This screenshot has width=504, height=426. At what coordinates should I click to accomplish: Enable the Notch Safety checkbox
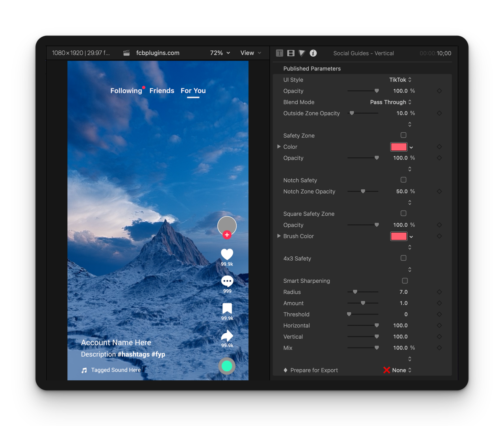(404, 180)
